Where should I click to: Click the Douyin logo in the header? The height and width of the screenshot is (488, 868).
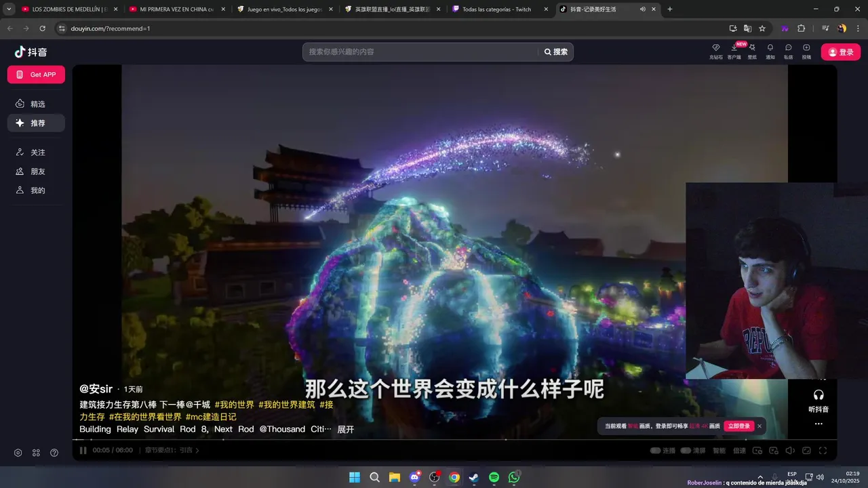pos(31,52)
